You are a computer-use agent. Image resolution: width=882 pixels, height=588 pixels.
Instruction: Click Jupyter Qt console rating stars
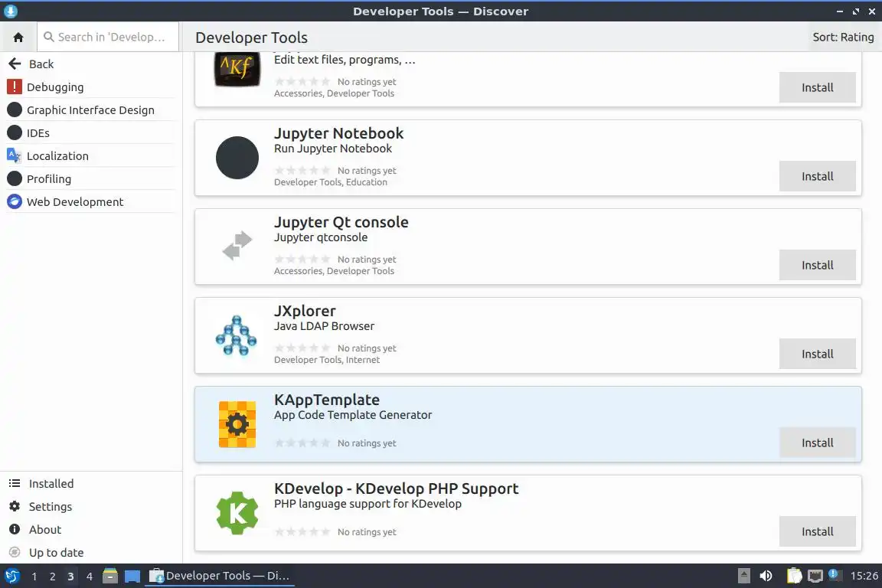pyautogui.click(x=302, y=259)
